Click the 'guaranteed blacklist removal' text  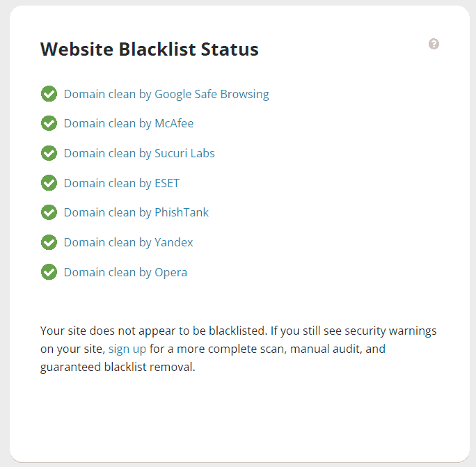pyautogui.click(x=117, y=367)
